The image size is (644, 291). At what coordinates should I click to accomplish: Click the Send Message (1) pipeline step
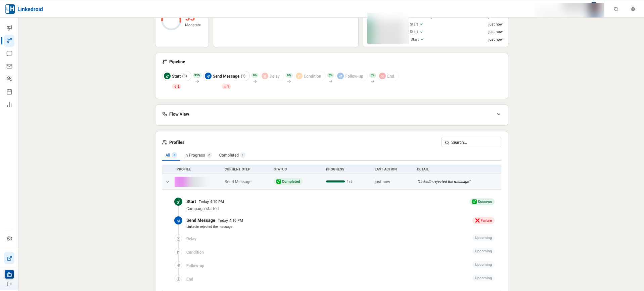(x=226, y=76)
